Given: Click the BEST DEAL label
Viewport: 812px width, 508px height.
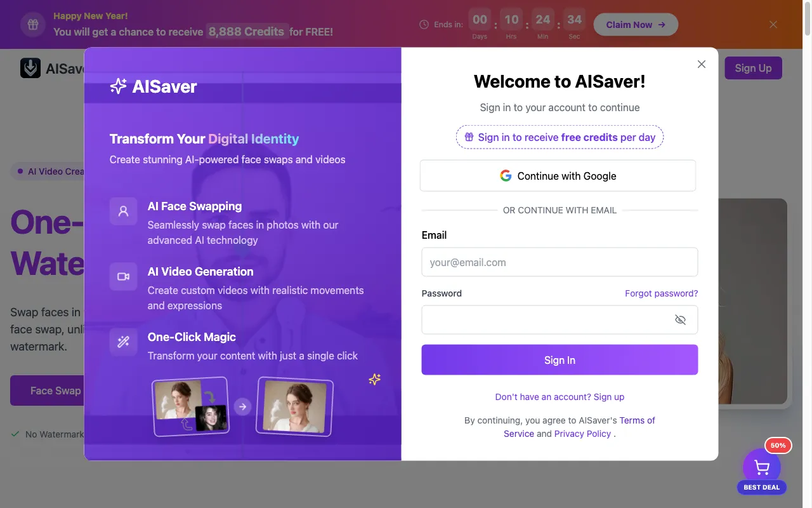Looking at the screenshot, I should pos(762,488).
